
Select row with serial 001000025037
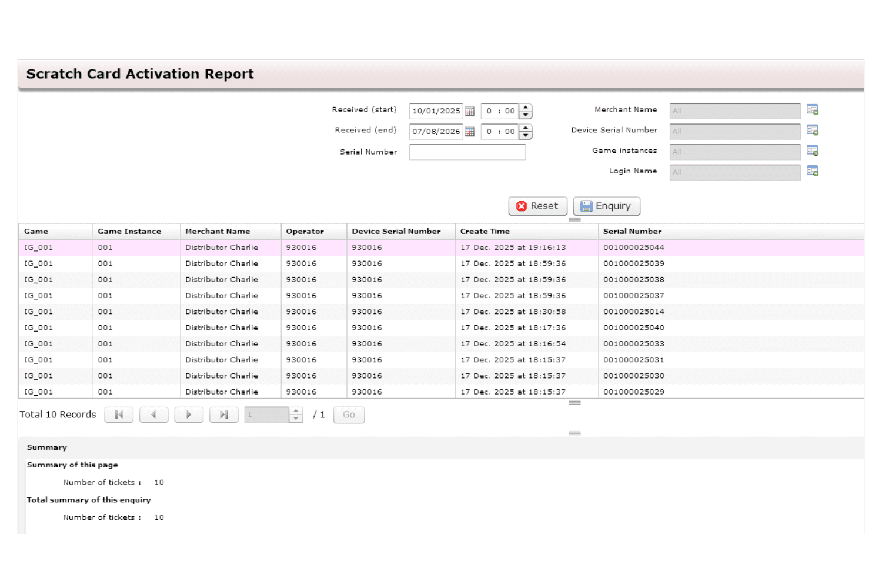(x=441, y=296)
